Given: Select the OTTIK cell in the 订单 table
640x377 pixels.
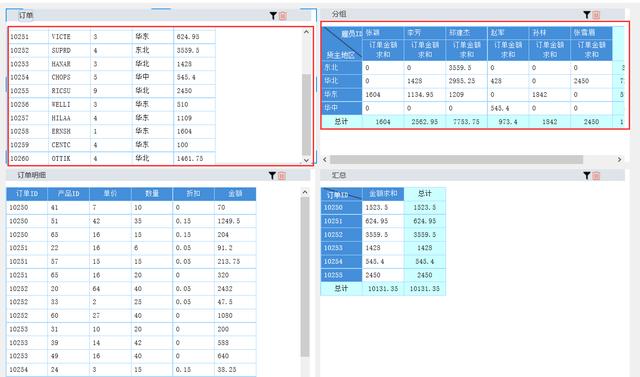Looking at the screenshot, I should point(69,158).
